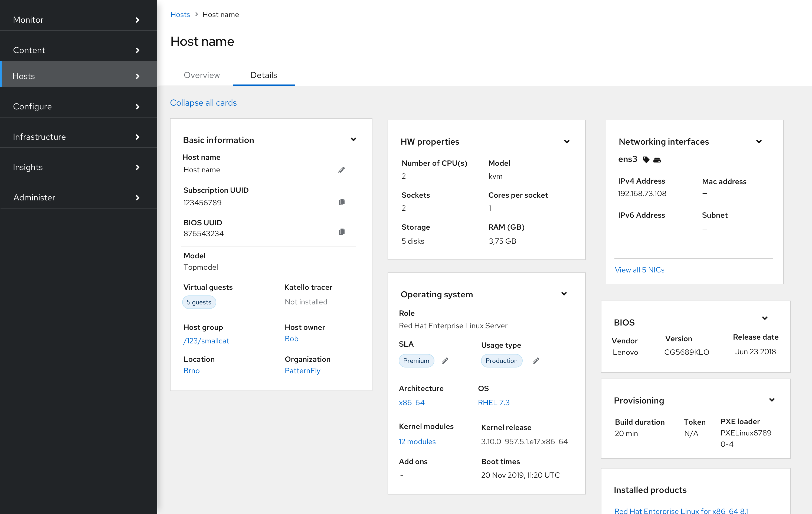Expand the Monitor menu arrow

click(x=137, y=20)
